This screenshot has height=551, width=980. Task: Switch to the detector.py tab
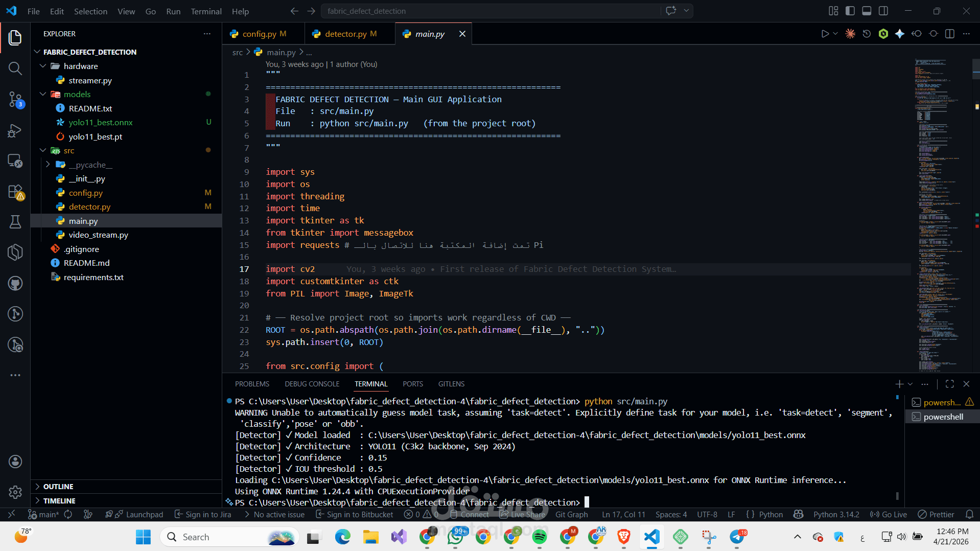(345, 34)
